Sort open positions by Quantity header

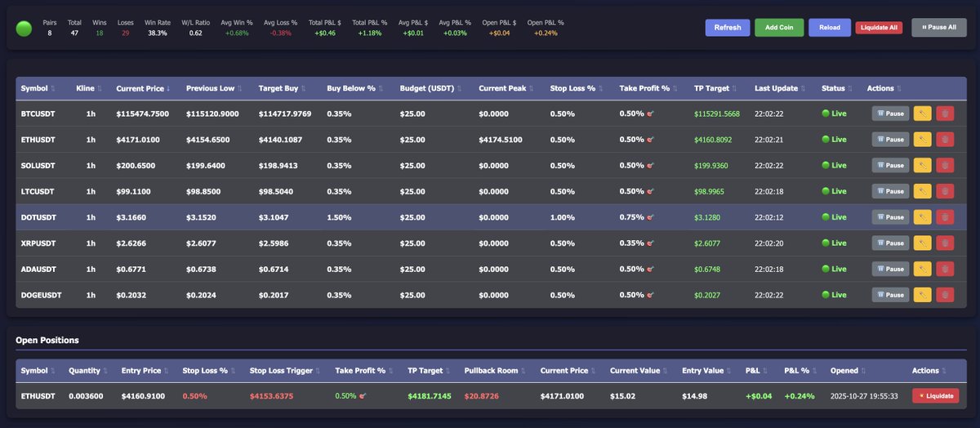88,370
